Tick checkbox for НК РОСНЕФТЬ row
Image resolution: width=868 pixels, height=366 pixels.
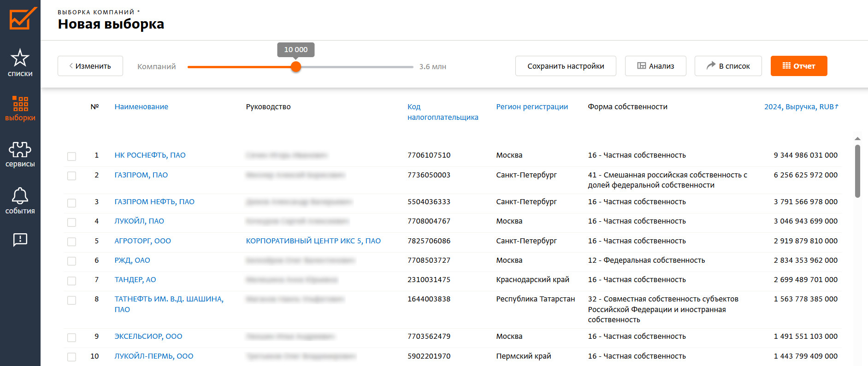coord(71,156)
